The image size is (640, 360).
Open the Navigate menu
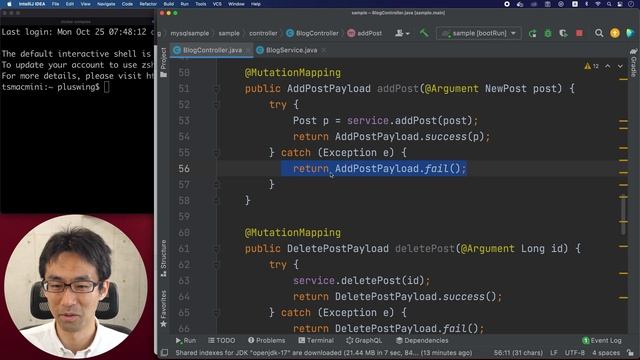[106, 4]
